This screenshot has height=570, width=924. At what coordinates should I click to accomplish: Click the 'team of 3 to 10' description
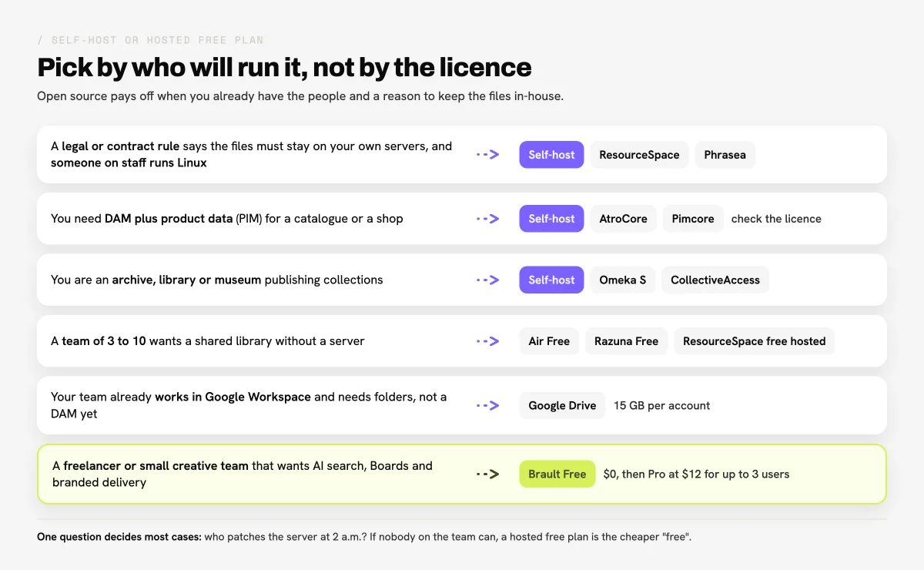point(208,341)
